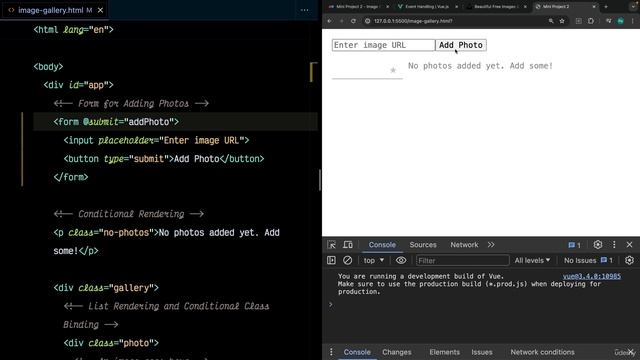This screenshot has width=640, height=360.
Task: Click the '<div id="app">' code line
Action: pyautogui.click(x=78, y=85)
